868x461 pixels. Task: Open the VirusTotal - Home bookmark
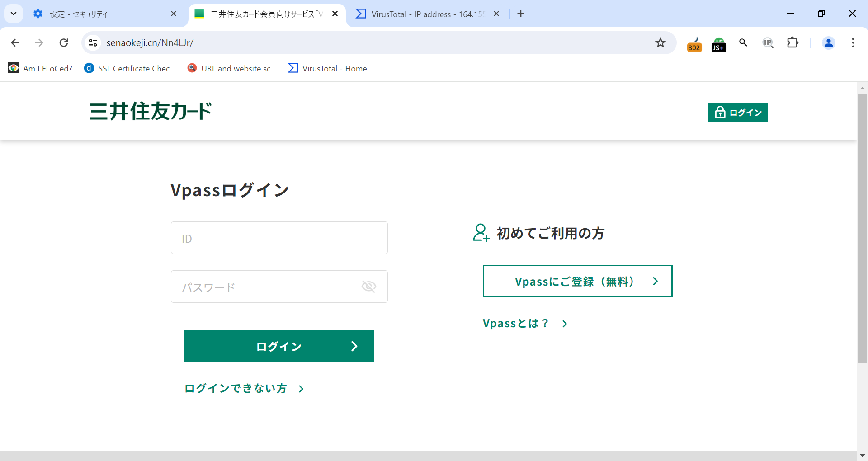pyautogui.click(x=327, y=68)
